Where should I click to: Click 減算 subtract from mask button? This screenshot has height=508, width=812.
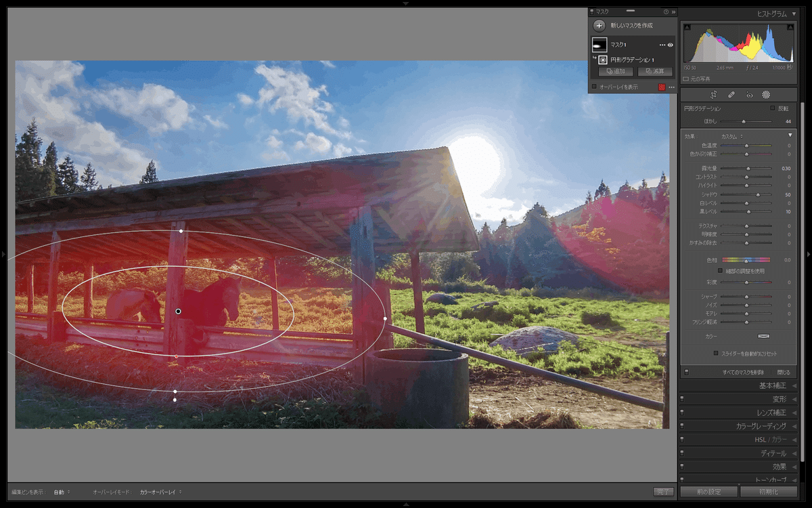pyautogui.click(x=655, y=71)
